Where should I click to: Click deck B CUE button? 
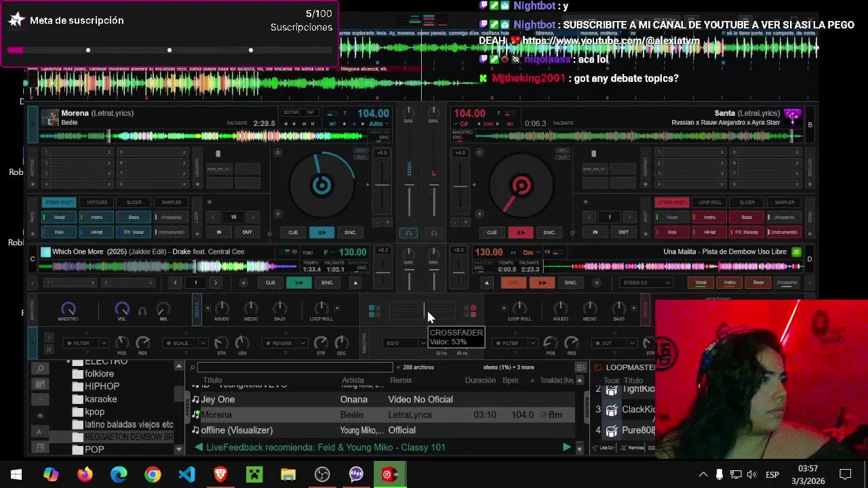(x=492, y=232)
